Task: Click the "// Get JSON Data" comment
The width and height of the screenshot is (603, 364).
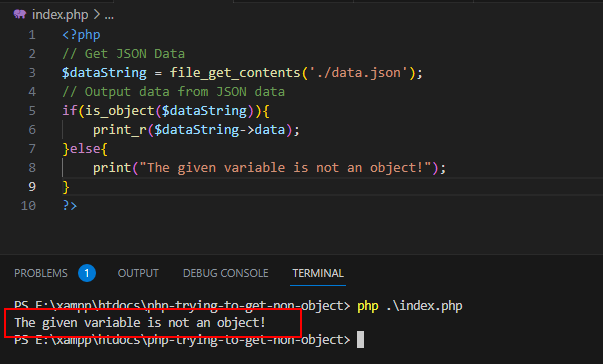Action: pos(123,54)
